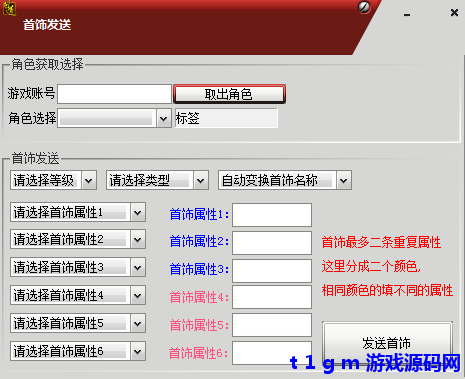The height and width of the screenshot is (379, 465).
Task: Expand the 请选择首饰属性5 dropdown
Action: [x=138, y=323]
